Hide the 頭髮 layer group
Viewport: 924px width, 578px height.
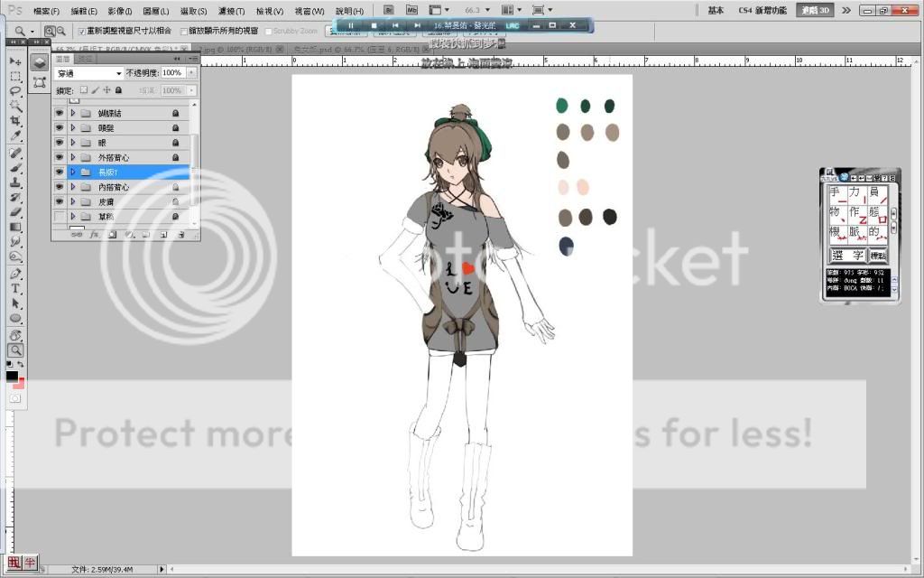click(x=60, y=128)
